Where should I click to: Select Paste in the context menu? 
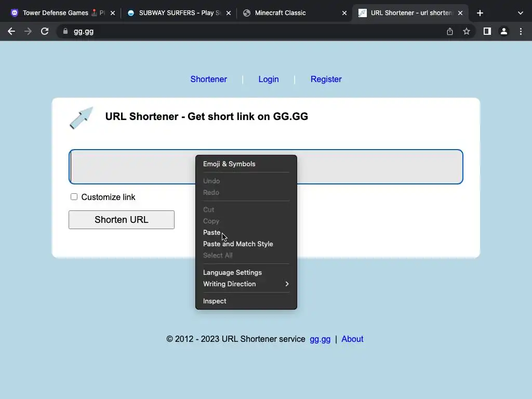[x=246, y=232]
